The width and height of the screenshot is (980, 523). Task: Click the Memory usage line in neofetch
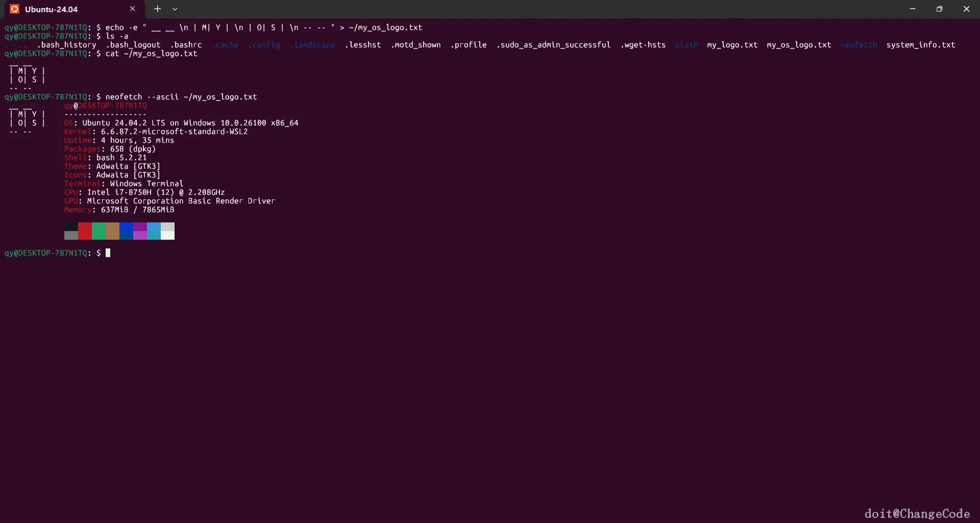[119, 210]
